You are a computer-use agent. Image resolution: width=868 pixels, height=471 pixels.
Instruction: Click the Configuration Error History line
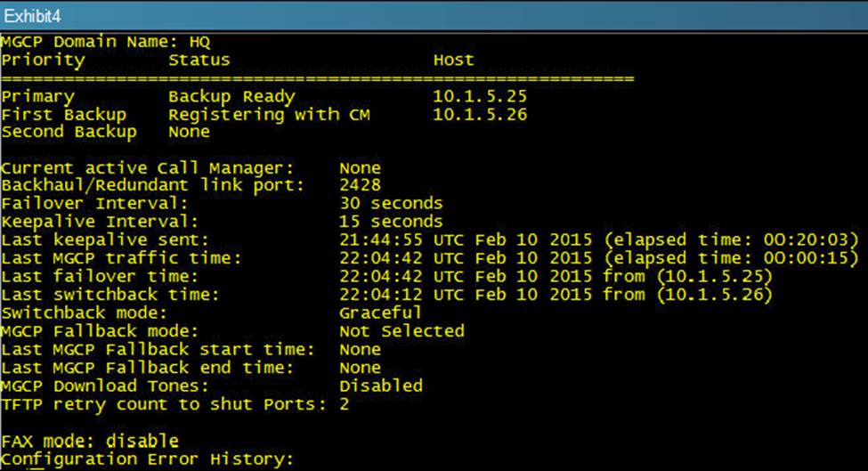[147, 459]
